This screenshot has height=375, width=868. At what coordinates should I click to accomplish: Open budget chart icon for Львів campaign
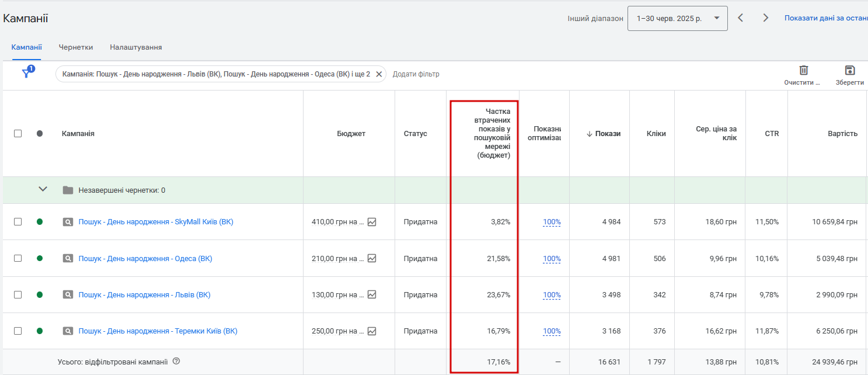[x=372, y=295]
